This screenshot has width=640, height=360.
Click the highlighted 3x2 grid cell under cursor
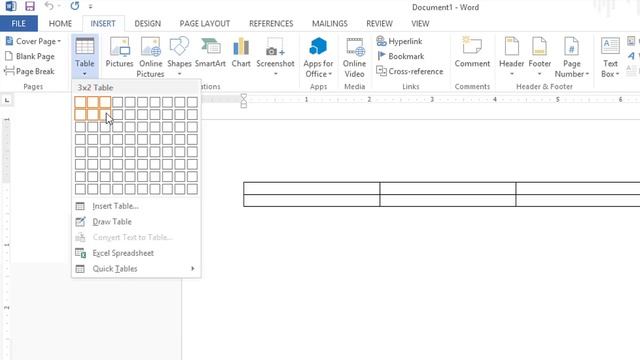[x=105, y=114]
